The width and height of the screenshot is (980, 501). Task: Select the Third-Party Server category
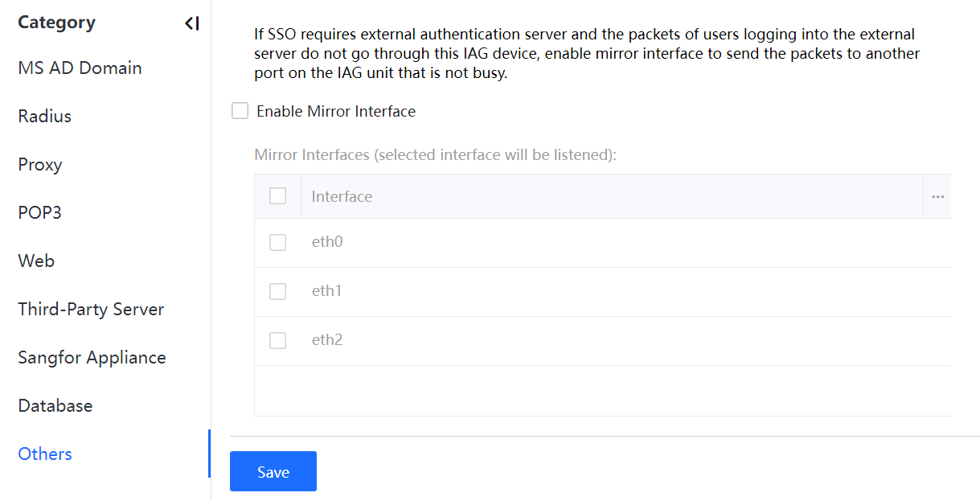[91, 310]
